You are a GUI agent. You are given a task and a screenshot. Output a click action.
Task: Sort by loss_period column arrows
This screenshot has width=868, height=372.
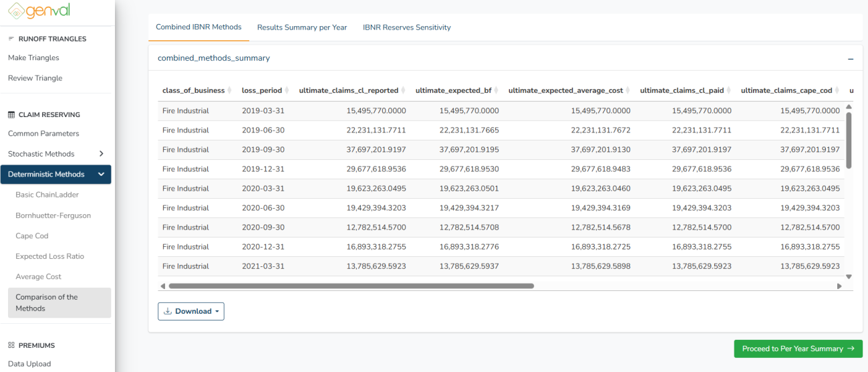287,90
